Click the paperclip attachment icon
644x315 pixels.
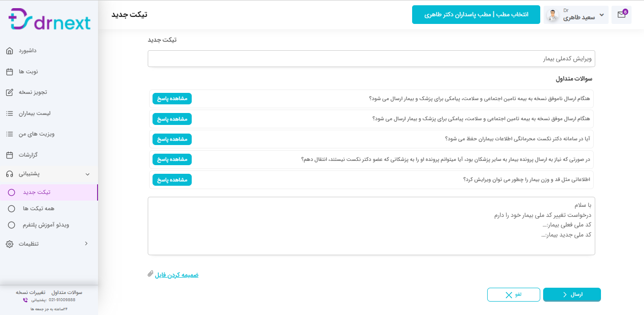(151, 274)
